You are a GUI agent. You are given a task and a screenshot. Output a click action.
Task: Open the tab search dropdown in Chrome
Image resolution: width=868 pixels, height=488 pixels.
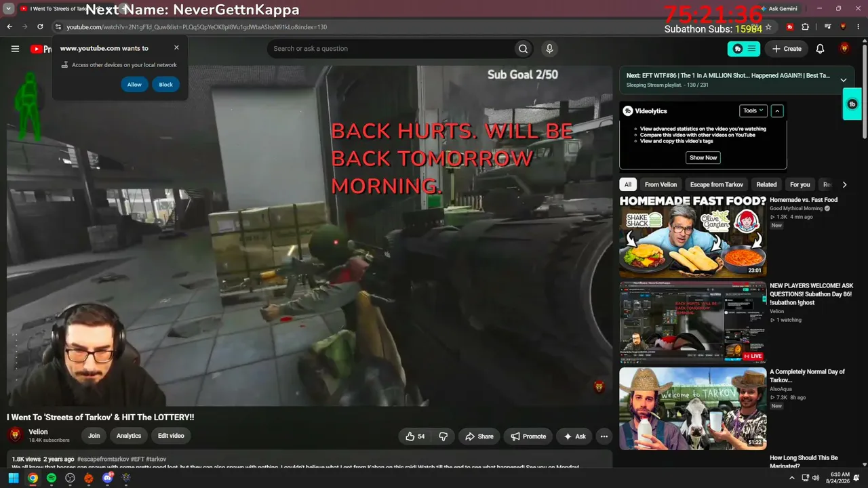click(x=9, y=9)
